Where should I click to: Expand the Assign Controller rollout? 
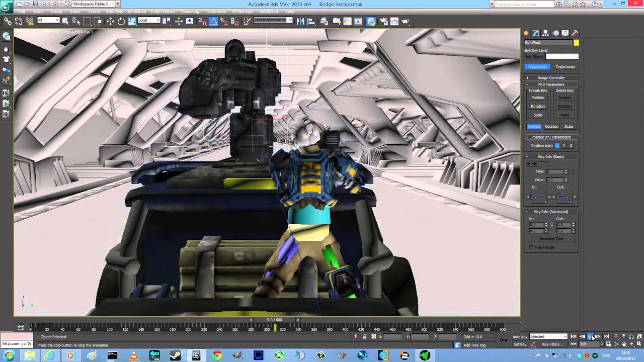click(x=551, y=78)
